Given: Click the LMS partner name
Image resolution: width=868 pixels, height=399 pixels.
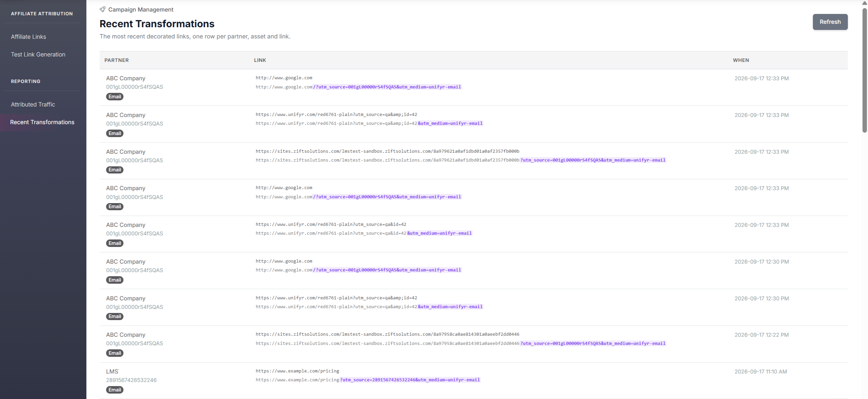Looking at the screenshot, I should [112, 371].
